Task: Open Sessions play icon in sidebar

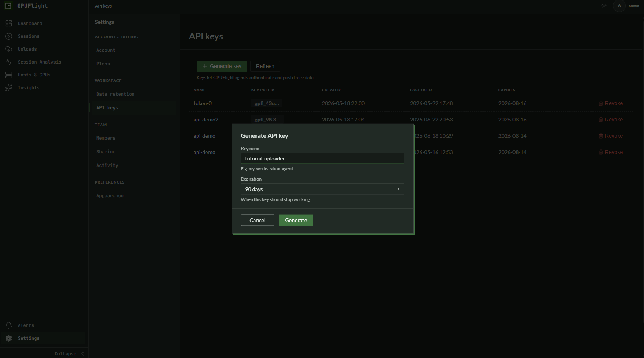Action: click(x=9, y=36)
